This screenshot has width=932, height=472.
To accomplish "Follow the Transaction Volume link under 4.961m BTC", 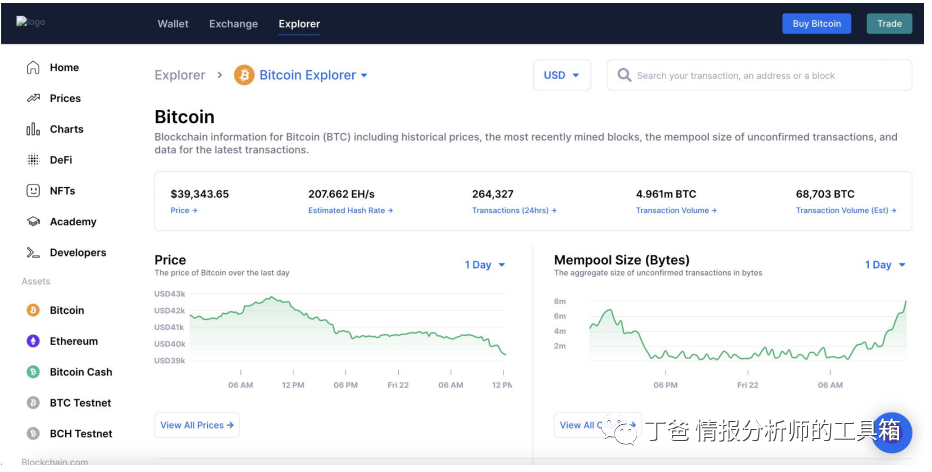I will coord(676,210).
